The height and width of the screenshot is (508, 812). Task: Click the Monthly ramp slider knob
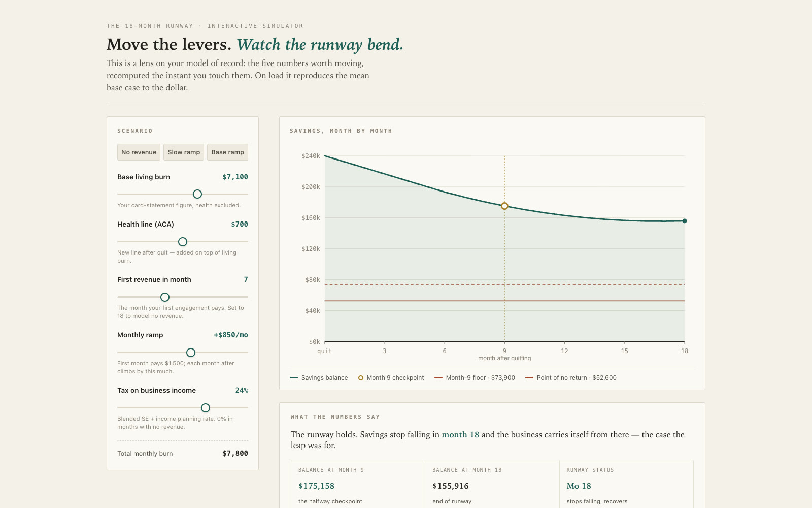point(191,353)
